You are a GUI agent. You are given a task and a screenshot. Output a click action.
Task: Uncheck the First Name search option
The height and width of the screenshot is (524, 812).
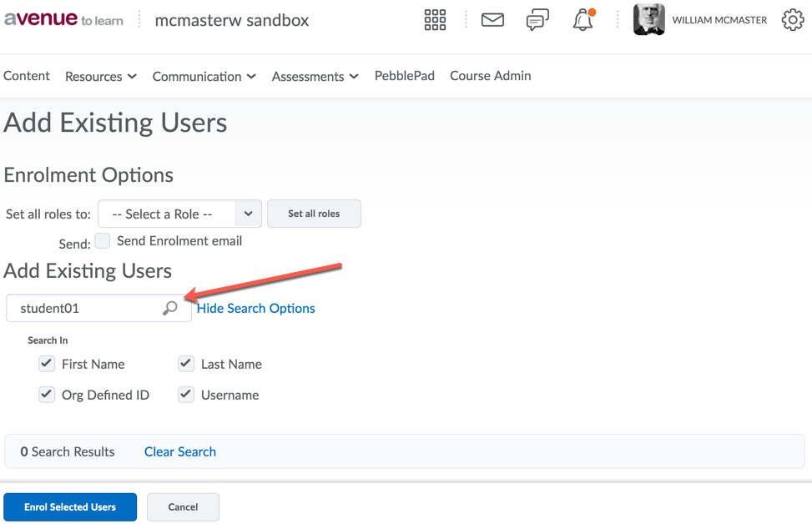coord(47,364)
